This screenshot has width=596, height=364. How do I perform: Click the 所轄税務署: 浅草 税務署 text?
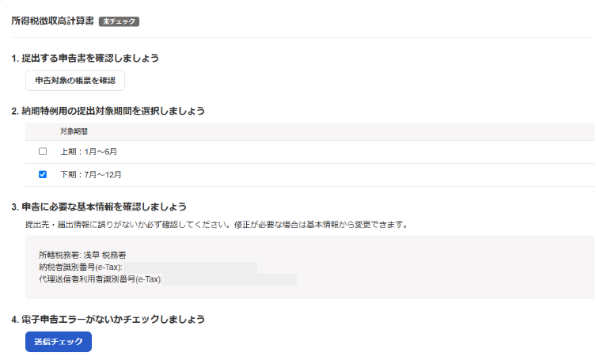(x=82, y=255)
